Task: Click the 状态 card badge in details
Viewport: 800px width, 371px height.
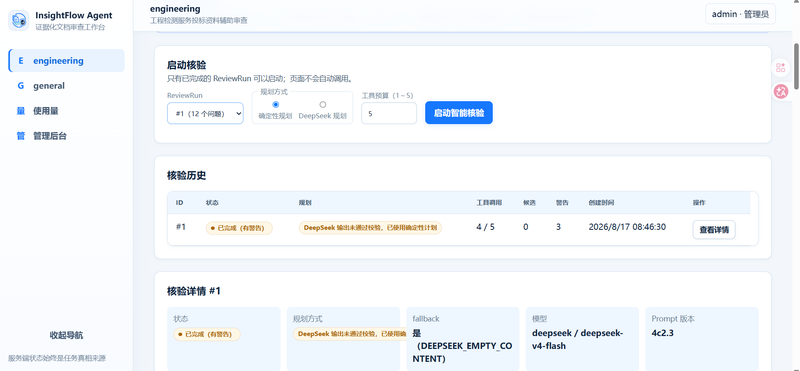Action: click(x=207, y=334)
